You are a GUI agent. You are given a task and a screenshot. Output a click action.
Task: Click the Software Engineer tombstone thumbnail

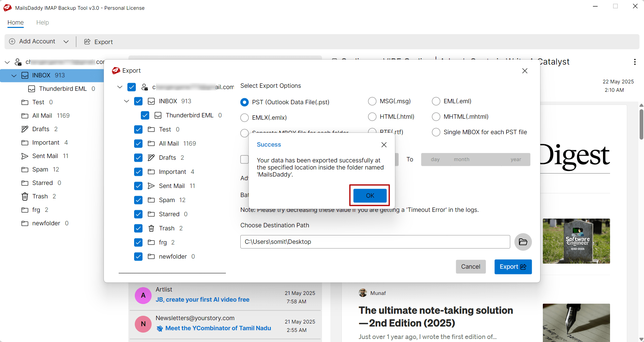point(576,241)
